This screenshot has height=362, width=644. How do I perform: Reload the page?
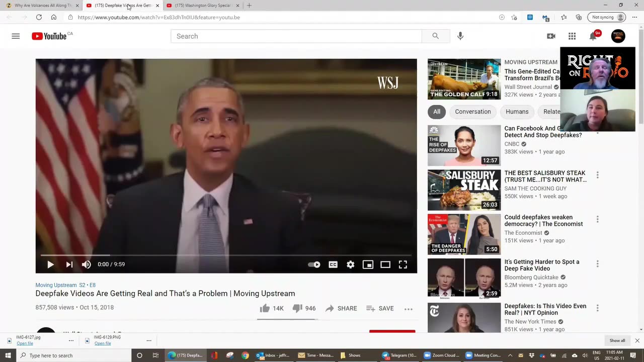point(39,17)
